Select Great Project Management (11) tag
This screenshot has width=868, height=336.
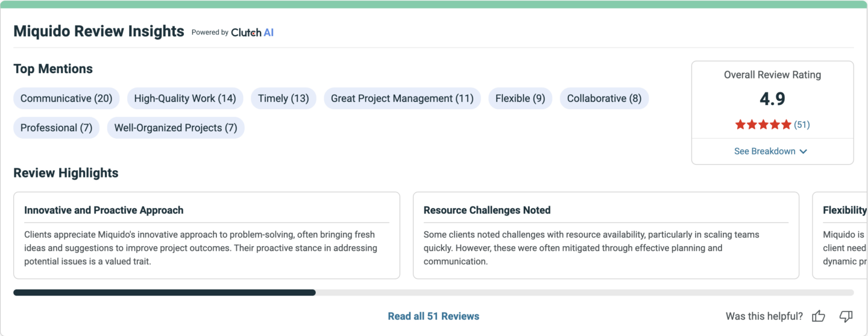point(402,98)
